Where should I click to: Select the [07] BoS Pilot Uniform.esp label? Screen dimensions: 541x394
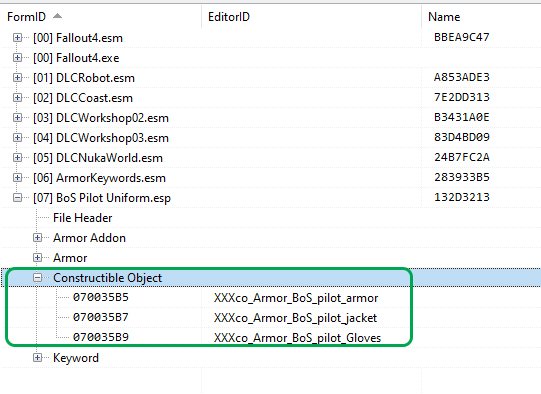(x=102, y=198)
